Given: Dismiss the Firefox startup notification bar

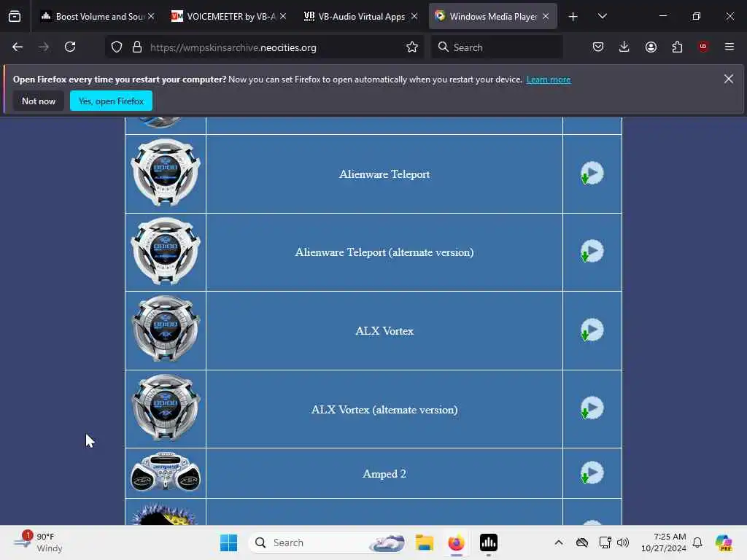Looking at the screenshot, I should 729,79.
